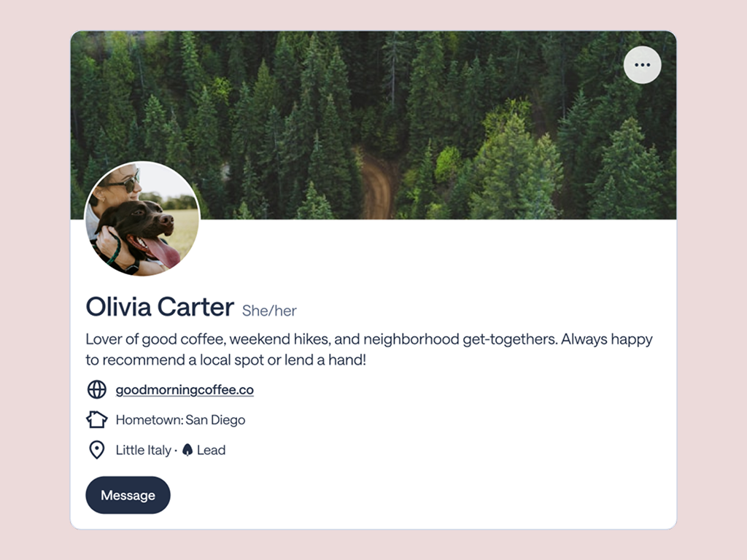Open the goodmorningcoffee.co link
The width and height of the screenshot is (747, 560).
[x=185, y=390]
